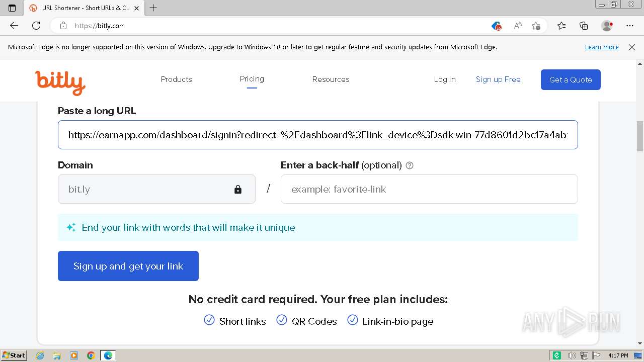
Task: Open tab actions menu icon
Action: click(x=12, y=8)
